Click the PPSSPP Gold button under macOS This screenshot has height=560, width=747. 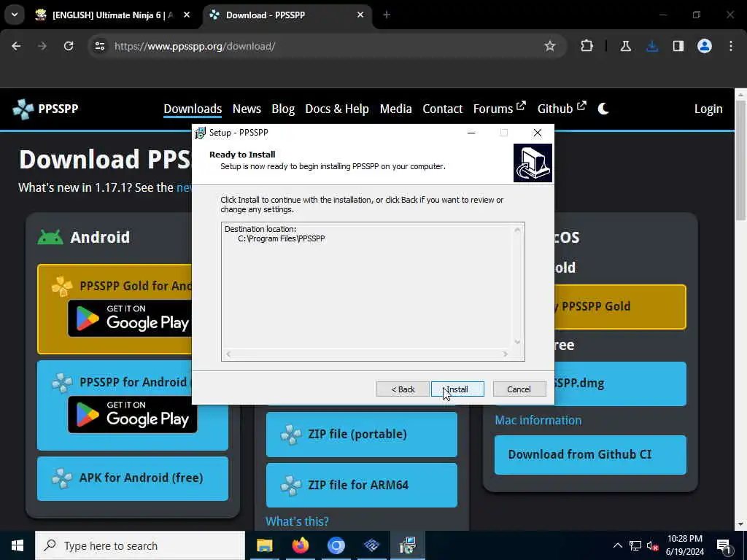[620, 307]
